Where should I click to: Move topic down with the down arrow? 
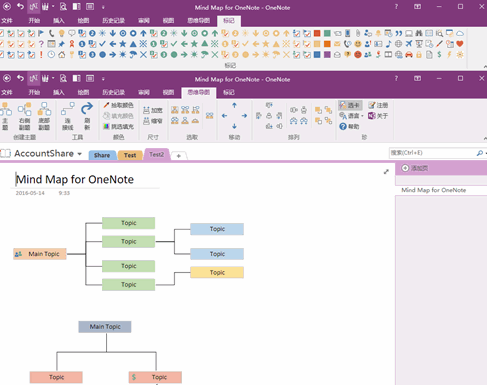point(234,126)
